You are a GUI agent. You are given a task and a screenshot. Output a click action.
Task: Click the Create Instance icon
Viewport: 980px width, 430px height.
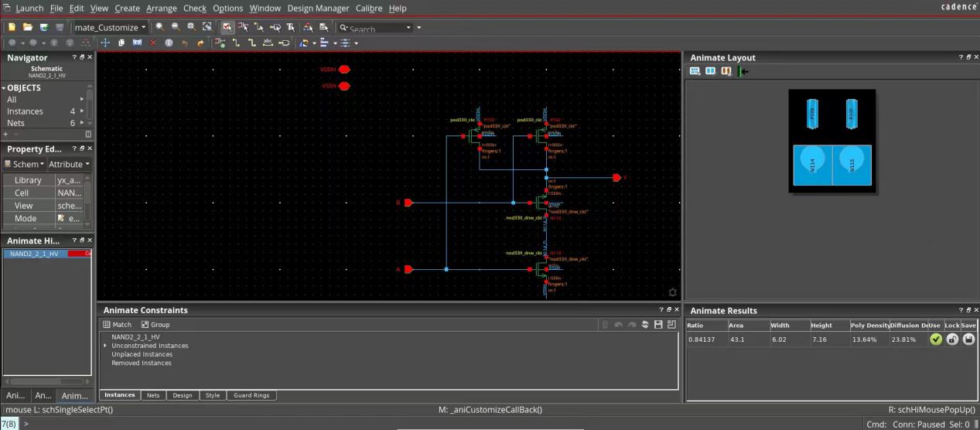click(x=221, y=43)
